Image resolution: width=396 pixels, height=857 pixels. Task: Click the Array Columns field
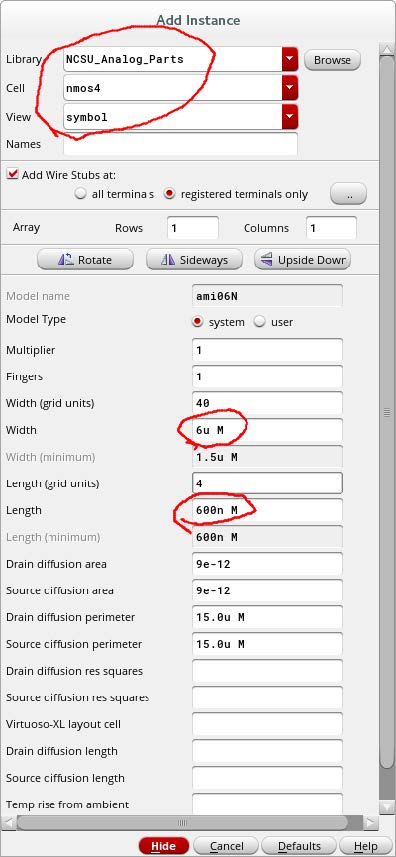click(331, 228)
